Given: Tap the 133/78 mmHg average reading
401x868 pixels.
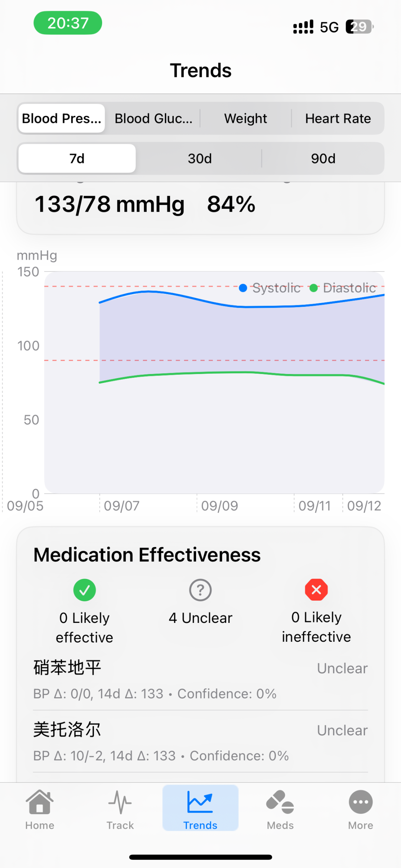Looking at the screenshot, I should [110, 204].
